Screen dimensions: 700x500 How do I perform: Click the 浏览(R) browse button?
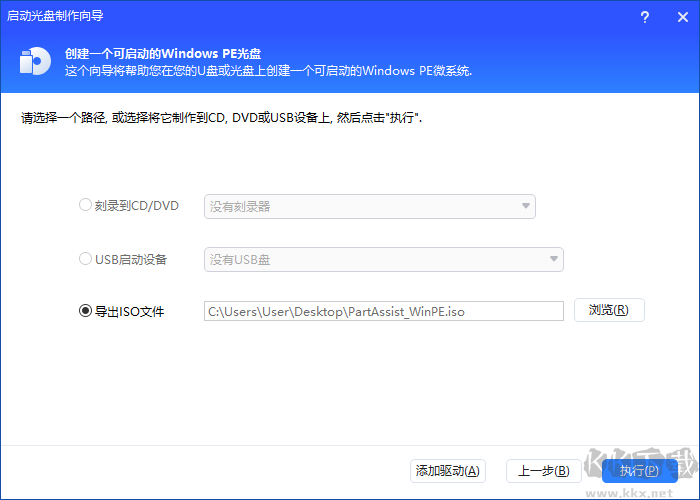pos(609,310)
